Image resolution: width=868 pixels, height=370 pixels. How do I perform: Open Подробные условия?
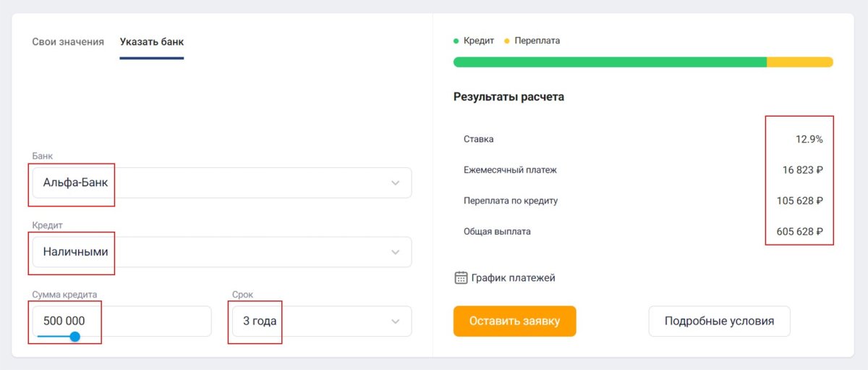coord(719,321)
